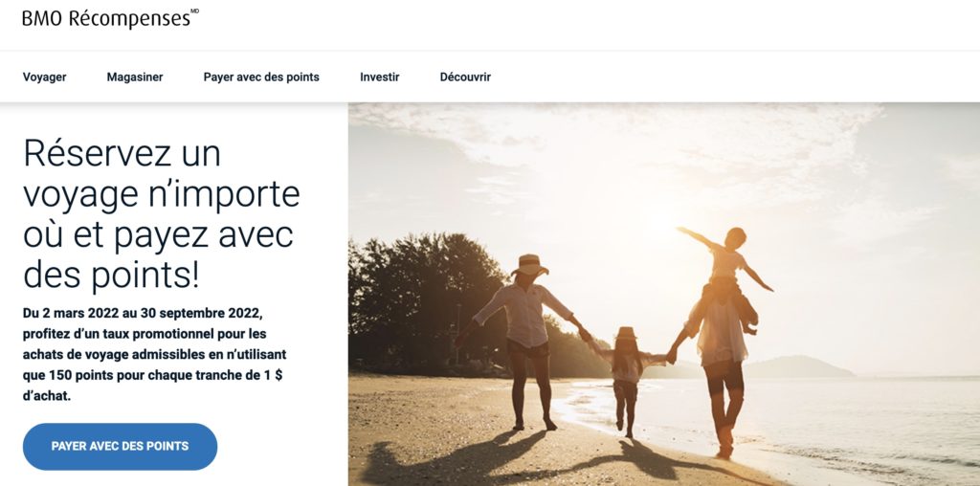980x486 pixels.
Task: Click the 'Réservez un voyage' headline
Action: click(x=161, y=214)
